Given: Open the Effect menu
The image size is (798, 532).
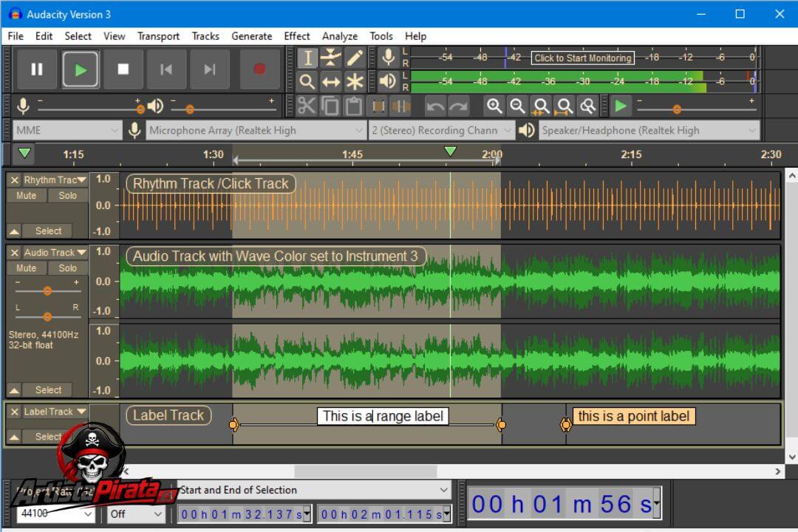Looking at the screenshot, I should pyautogui.click(x=297, y=36).
